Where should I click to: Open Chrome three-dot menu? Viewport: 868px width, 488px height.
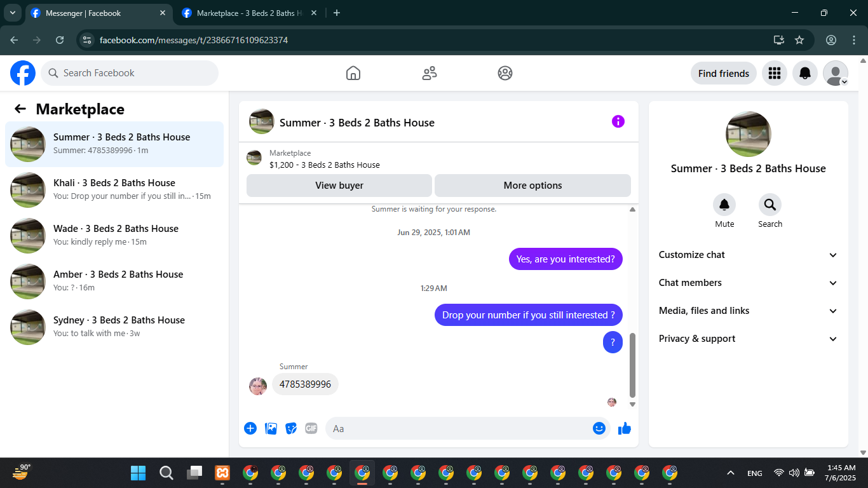(x=854, y=40)
